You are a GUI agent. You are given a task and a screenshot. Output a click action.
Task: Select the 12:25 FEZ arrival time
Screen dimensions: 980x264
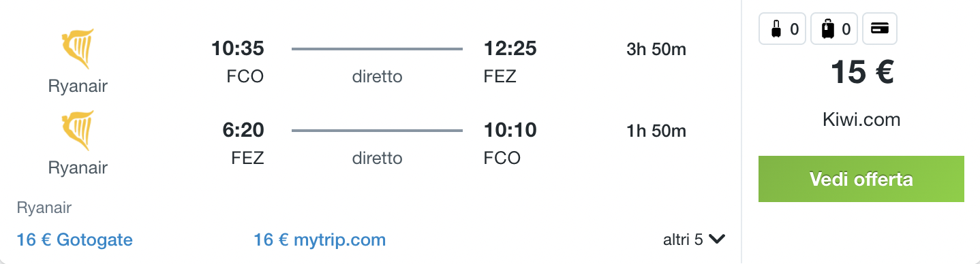click(x=510, y=48)
